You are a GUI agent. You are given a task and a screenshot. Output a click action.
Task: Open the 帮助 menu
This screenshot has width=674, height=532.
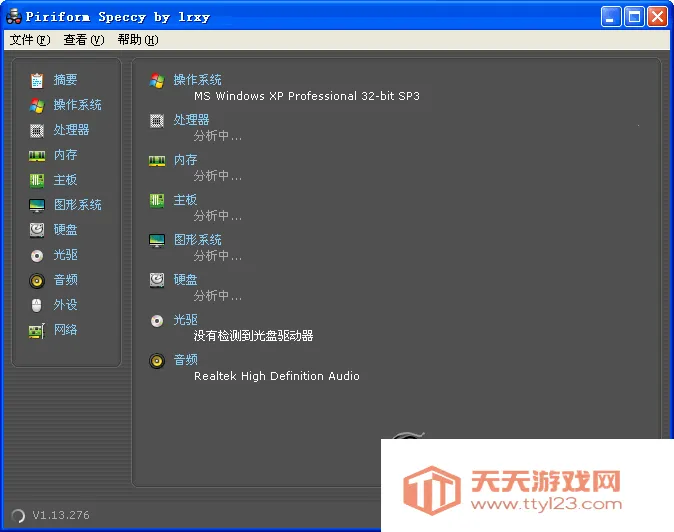137,40
